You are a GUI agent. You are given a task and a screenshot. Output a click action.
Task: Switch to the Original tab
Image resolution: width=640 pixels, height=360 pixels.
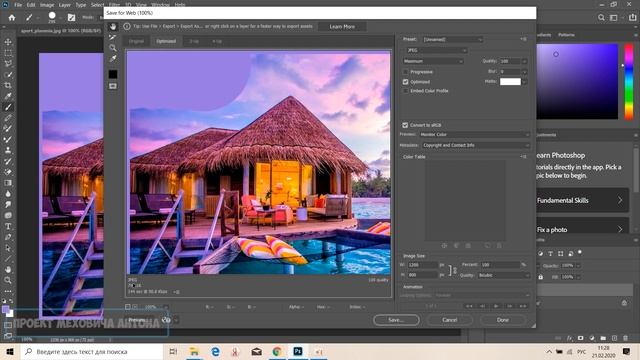click(136, 41)
